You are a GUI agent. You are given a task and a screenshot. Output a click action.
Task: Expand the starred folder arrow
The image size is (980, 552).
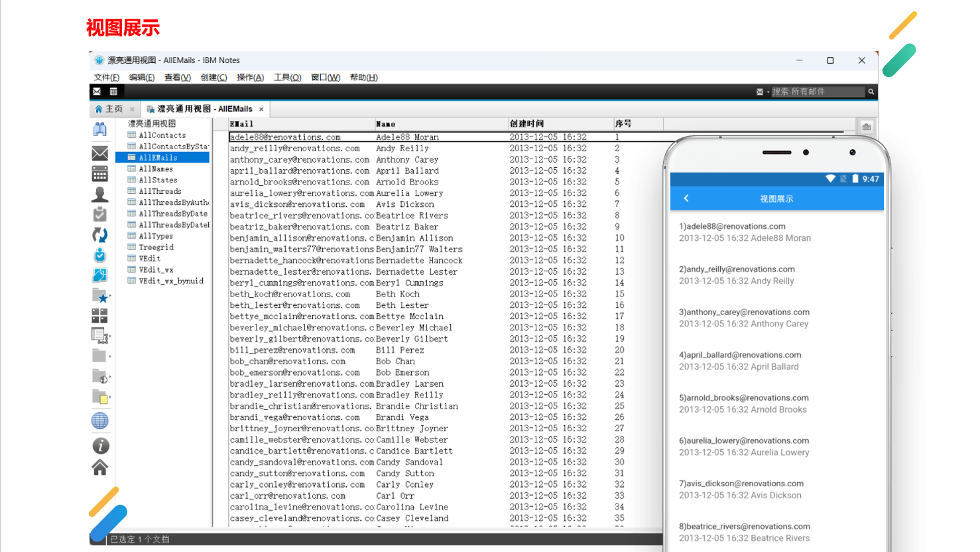[x=110, y=297]
